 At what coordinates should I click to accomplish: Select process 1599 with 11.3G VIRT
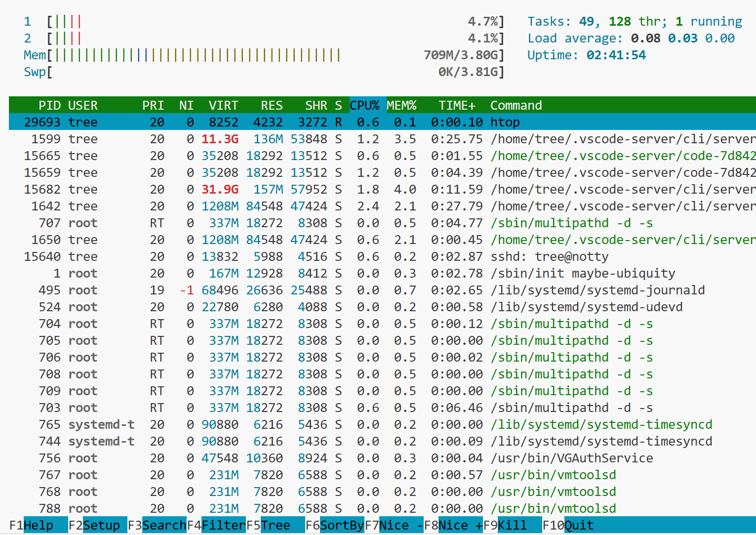tap(382, 139)
